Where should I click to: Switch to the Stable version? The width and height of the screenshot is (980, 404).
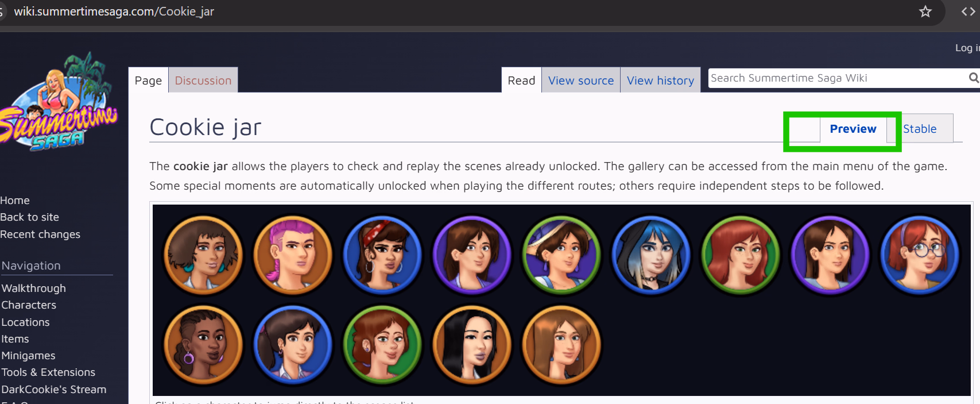click(920, 129)
